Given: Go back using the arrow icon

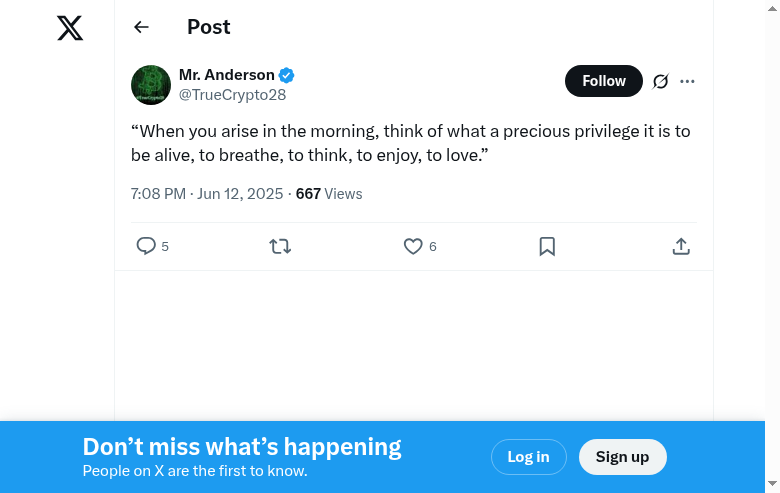Looking at the screenshot, I should (x=141, y=27).
